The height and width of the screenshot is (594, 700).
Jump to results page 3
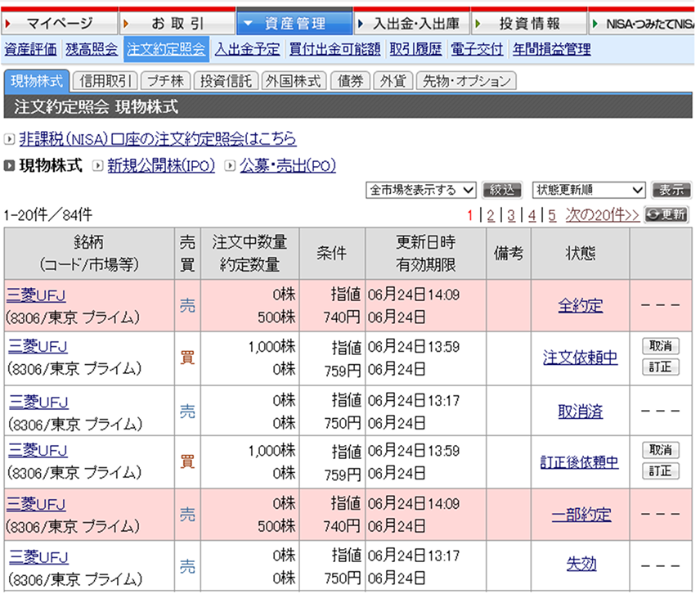[x=510, y=215]
